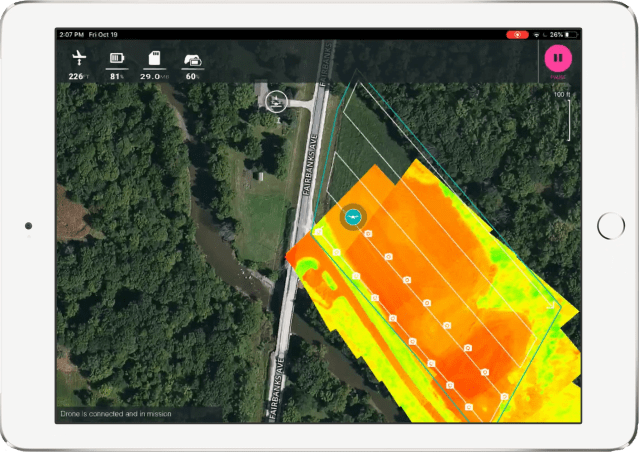Tap the drone altitude airplane icon
The image size is (639, 452).
[77, 58]
